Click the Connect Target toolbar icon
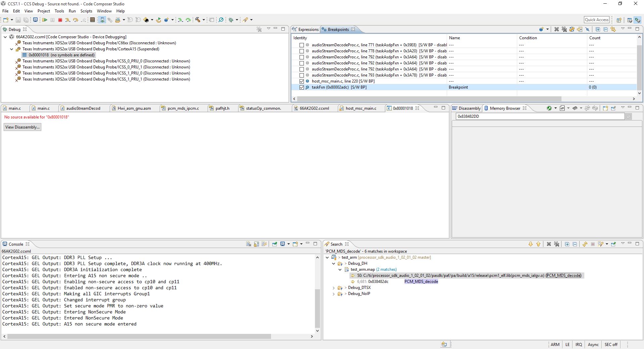The width and height of the screenshot is (644, 349). [x=103, y=20]
